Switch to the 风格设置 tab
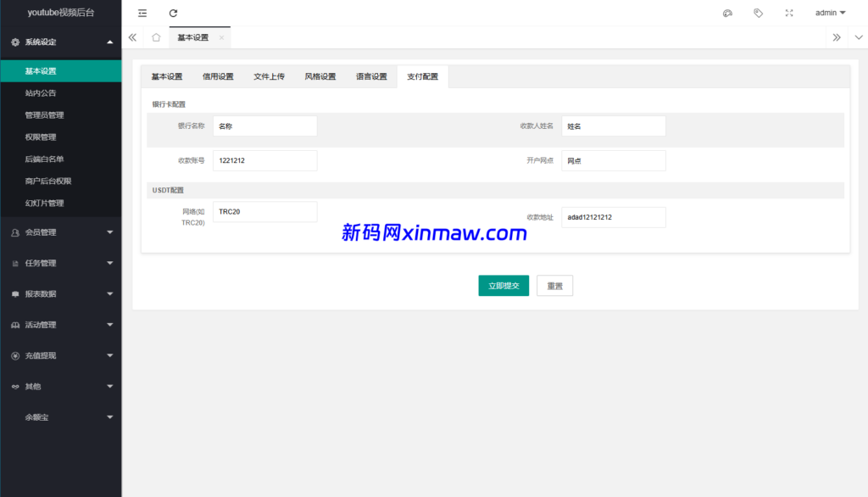The height and width of the screenshot is (497, 868). pyautogui.click(x=320, y=76)
